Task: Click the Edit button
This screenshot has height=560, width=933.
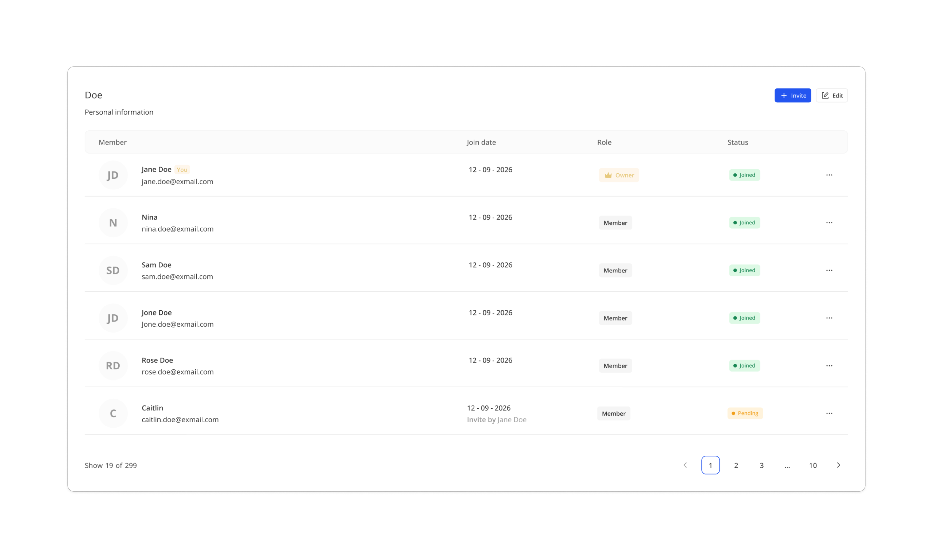Action: [831, 95]
